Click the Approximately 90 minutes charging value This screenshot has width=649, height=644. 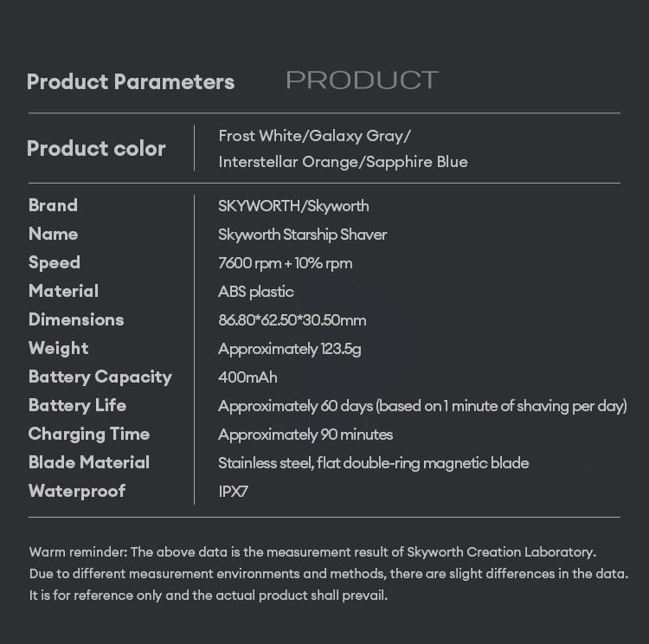coord(305,435)
